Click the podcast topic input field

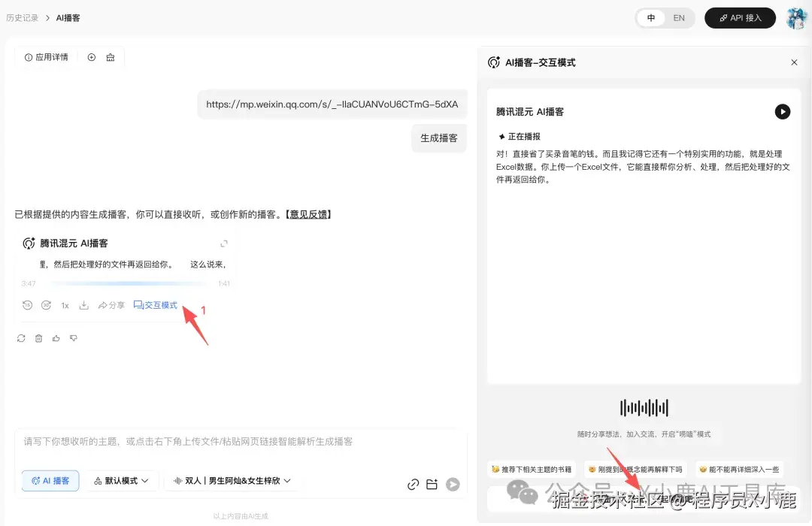tap(226, 441)
